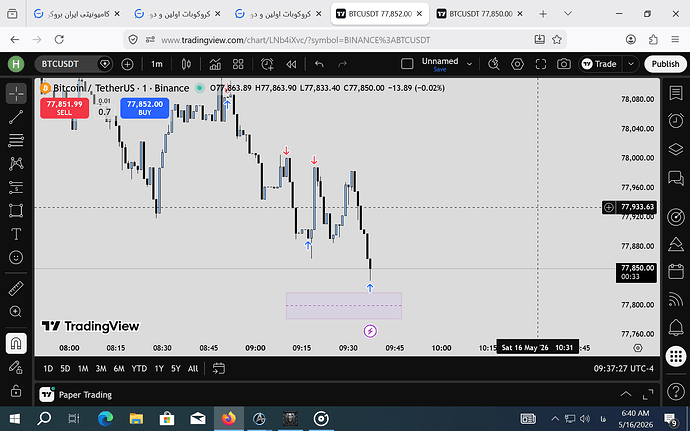Open the go to date calendar
Screen dimensions: 690x431
coord(219,368)
